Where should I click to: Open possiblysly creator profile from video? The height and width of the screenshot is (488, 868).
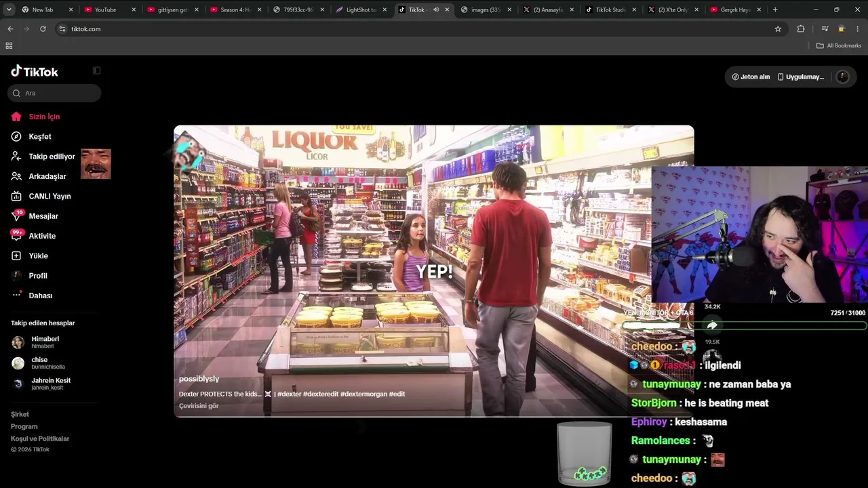(x=199, y=379)
